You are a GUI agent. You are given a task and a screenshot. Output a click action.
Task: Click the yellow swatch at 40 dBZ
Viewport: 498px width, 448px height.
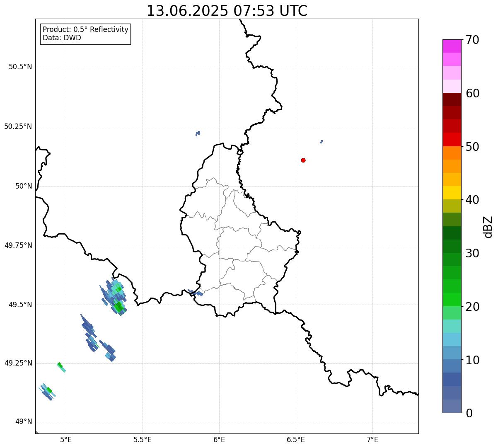pos(452,193)
